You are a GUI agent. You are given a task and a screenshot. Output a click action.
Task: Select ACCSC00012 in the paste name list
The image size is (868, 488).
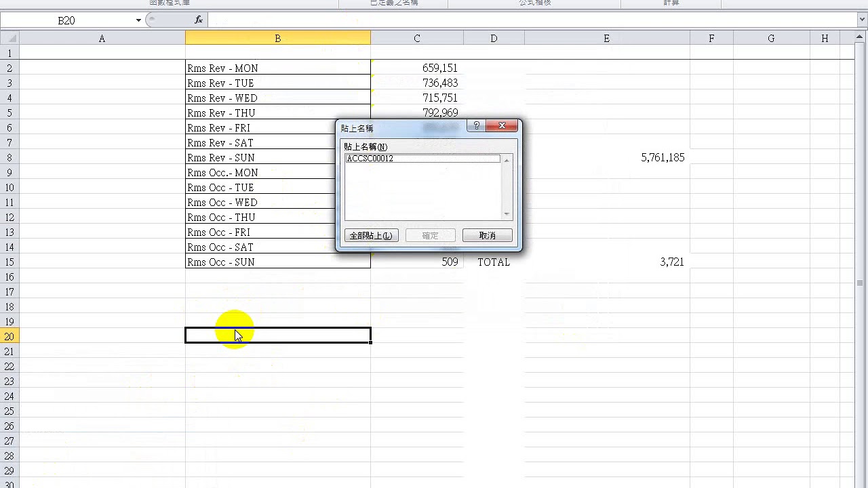(x=422, y=159)
